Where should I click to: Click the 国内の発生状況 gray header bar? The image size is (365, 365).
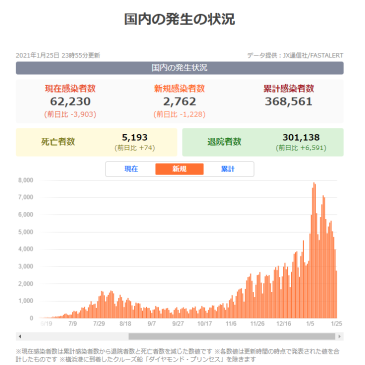pyautogui.click(x=180, y=68)
